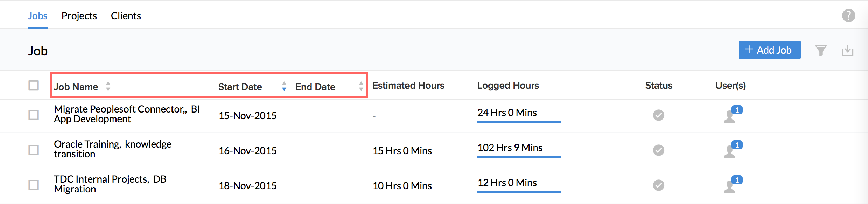Image resolution: width=868 pixels, height=204 pixels.
Task: Select the Oracle Training job checkbox
Action: tap(34, 150)
